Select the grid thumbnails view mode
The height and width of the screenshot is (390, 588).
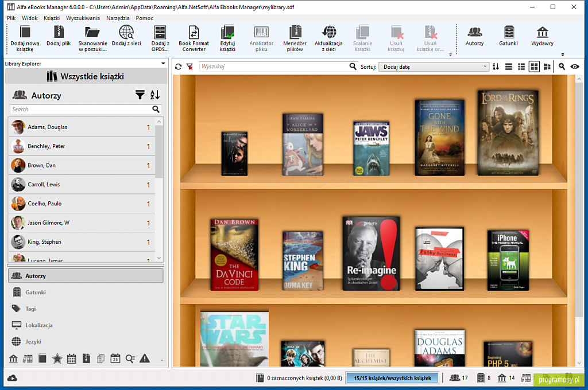click(534, 67)
